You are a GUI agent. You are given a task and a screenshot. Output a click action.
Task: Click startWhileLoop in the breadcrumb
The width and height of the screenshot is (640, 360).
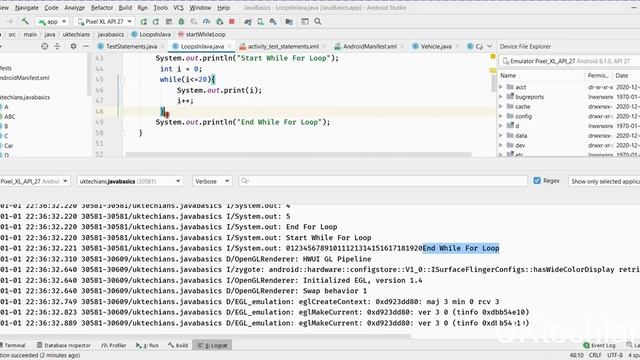tap(205, 34)
